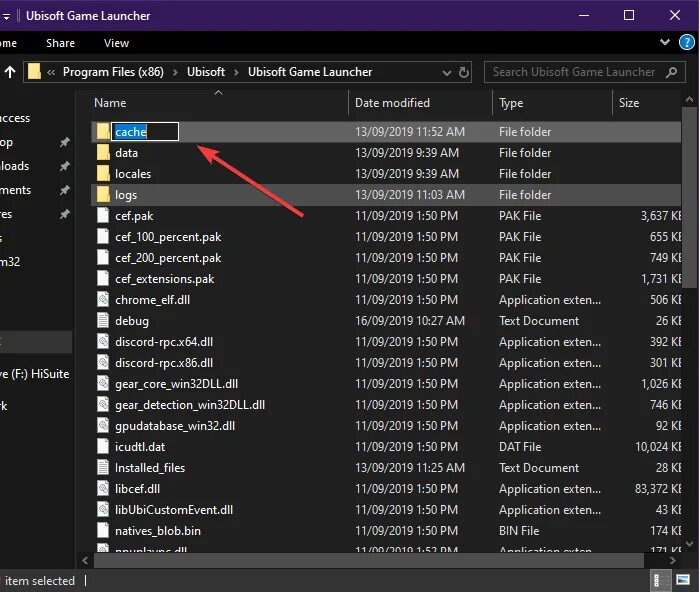700x592 pixels.
Task: Select the cef_100_percent.pak file icon
Action: (103, 237)
